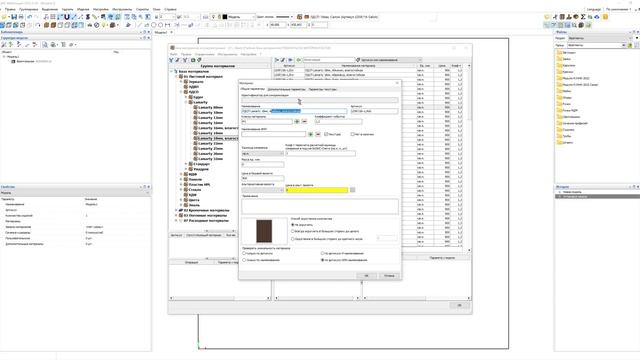Click the gray button beside yellow price field
640x360 pixels.
tap(353, 190)
